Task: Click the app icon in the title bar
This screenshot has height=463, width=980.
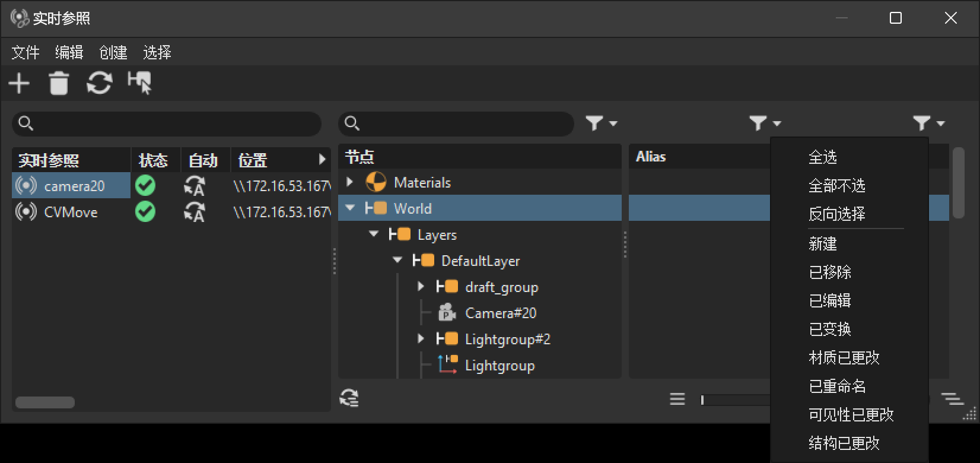Action: coord(19,18)
